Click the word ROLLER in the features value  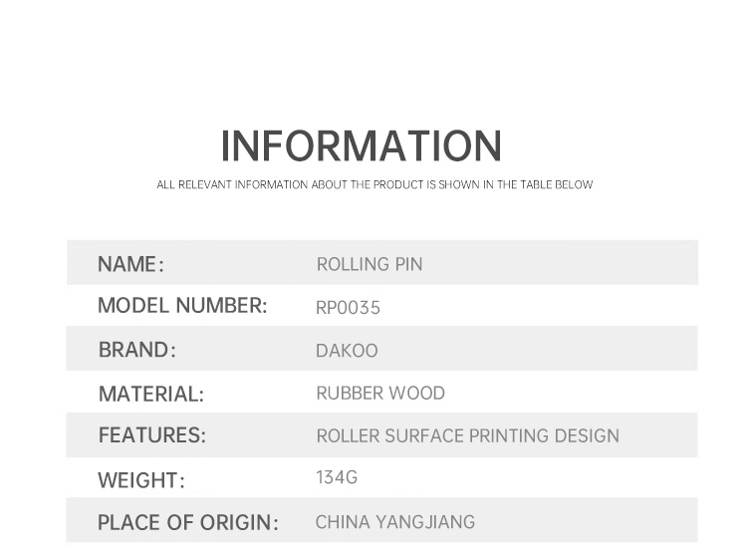pyautogui.click(x=346, y=436)
